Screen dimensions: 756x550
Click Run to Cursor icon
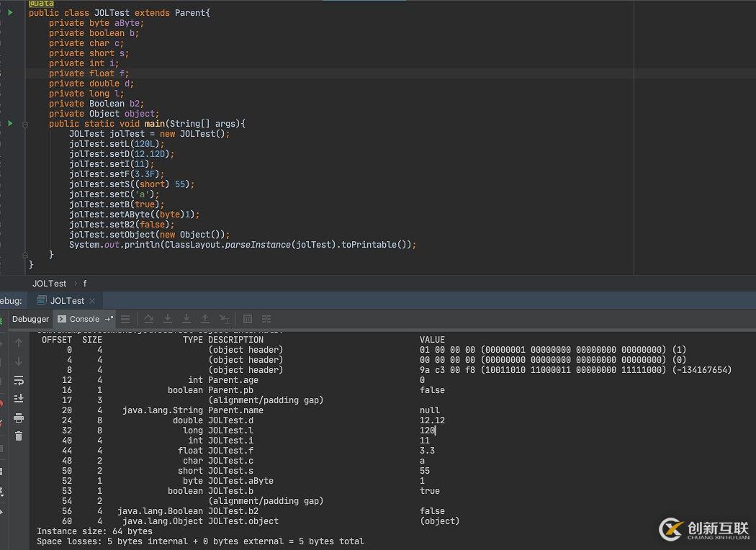(224, 319)
